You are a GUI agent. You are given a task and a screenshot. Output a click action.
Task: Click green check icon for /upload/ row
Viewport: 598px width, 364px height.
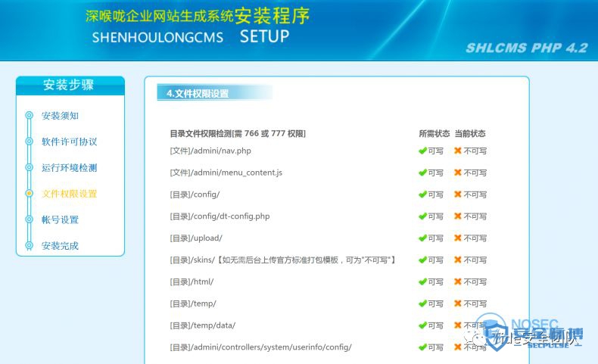422,238
